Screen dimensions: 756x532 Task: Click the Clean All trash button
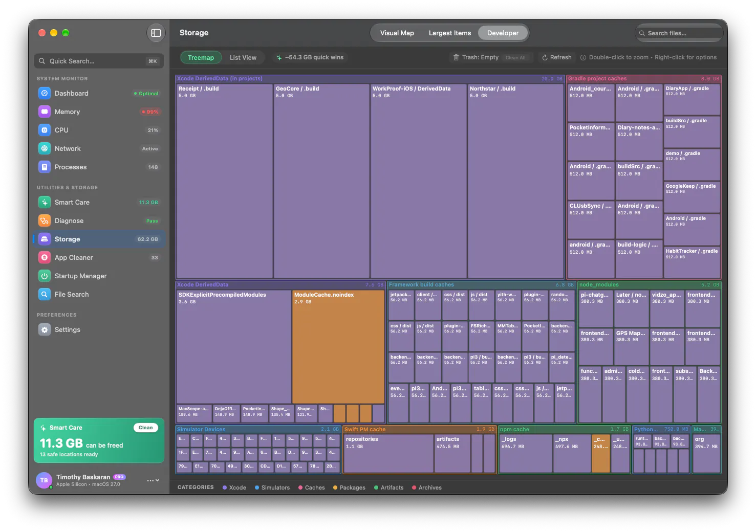516,58
